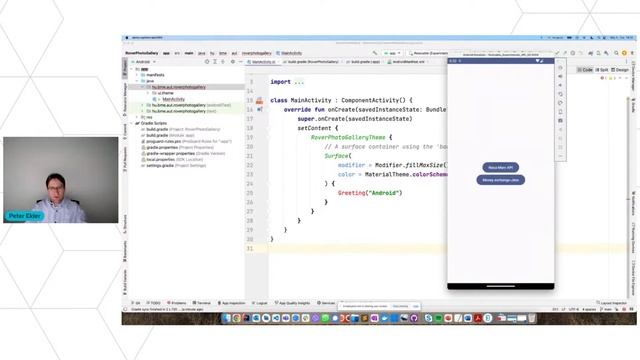This screenshot has height=360, width=640.
Task: Click the emulator power button icon
Action: point(560,68)
